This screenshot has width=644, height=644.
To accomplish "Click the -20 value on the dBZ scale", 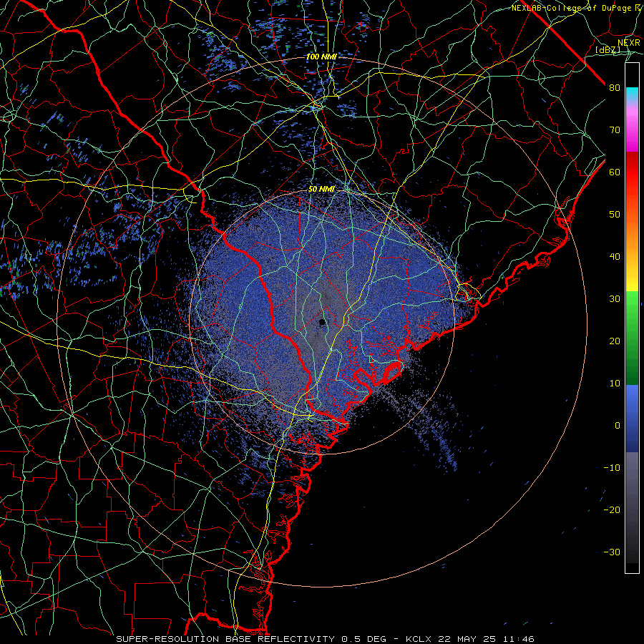I will tap(612, 509).
